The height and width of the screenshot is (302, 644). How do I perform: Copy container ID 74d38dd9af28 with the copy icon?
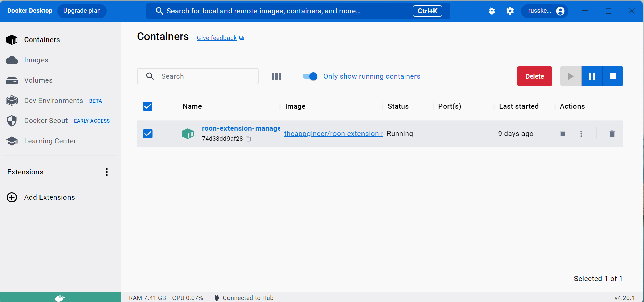point(248,139)
